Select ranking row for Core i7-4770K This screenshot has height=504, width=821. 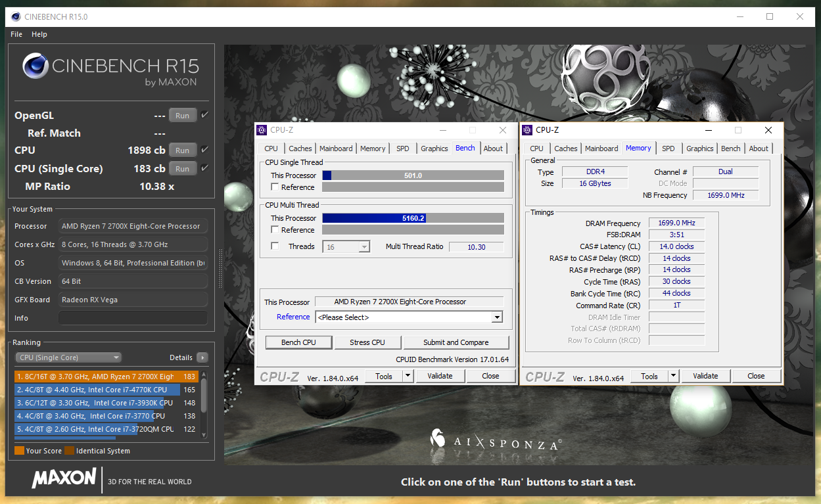[x=106, y=390]
